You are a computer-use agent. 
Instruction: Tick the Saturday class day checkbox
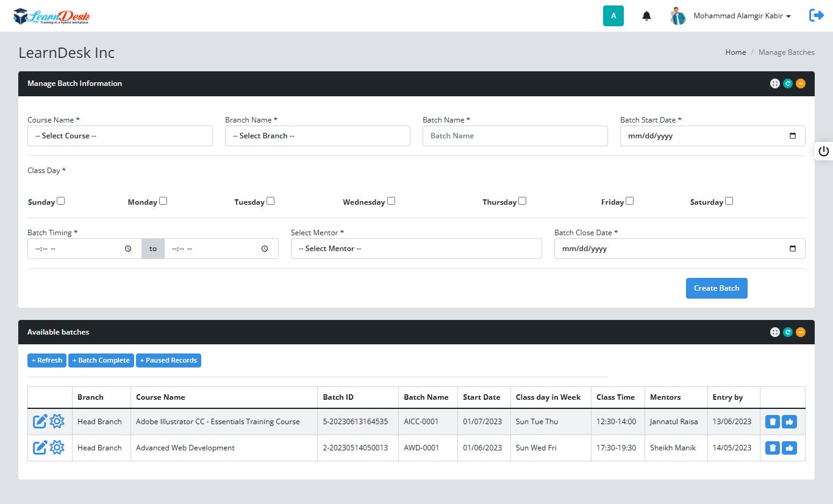[729, 201]
